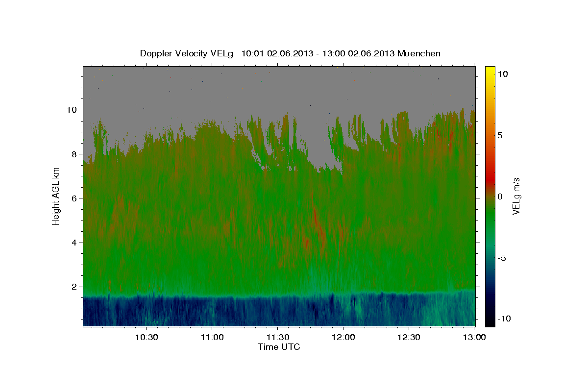This screenshot has width=588, height=392.
Task: Click the 11:00 time tick label
Action: point(212,338)
